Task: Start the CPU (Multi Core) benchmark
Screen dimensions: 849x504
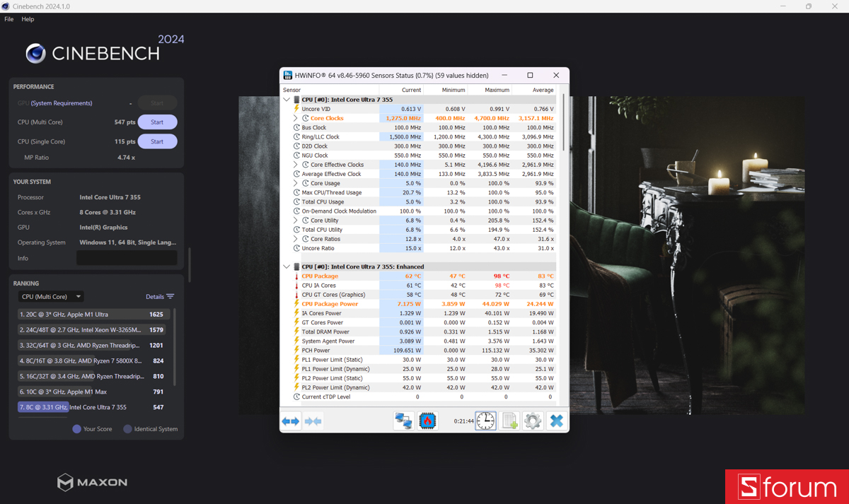Action: [157, 122]
